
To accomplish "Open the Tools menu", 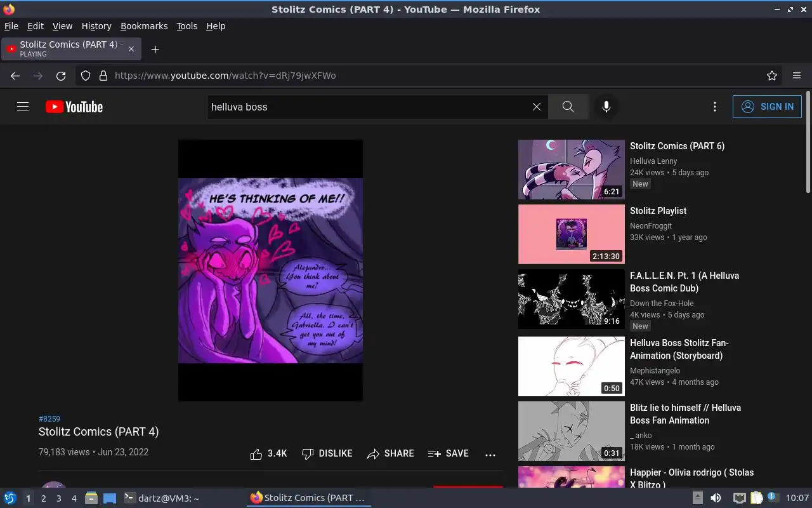I will [x=187, y=26].
